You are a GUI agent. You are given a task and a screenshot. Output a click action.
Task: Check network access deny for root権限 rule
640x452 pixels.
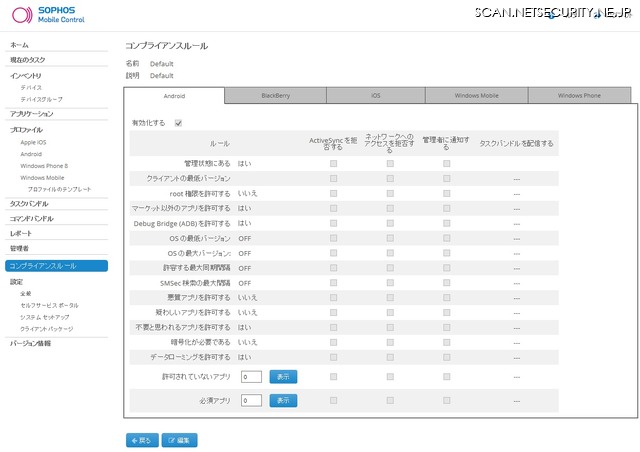(x=390, y=192)
